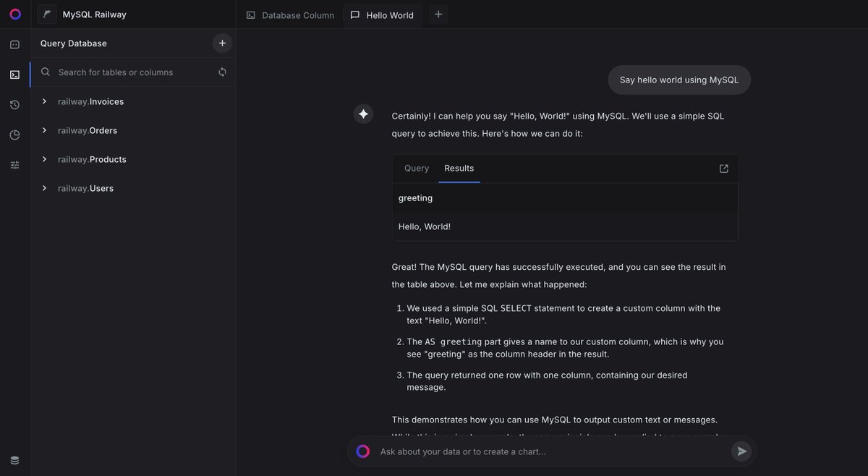Expand the railway.Invoices table
This screenshot has height=476, width=868.
[x=44, y=101]
